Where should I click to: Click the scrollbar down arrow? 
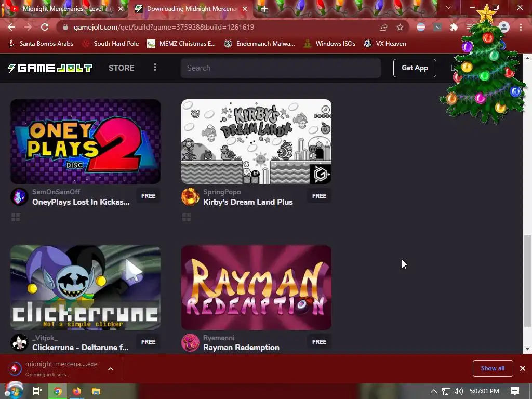point(528,349)
